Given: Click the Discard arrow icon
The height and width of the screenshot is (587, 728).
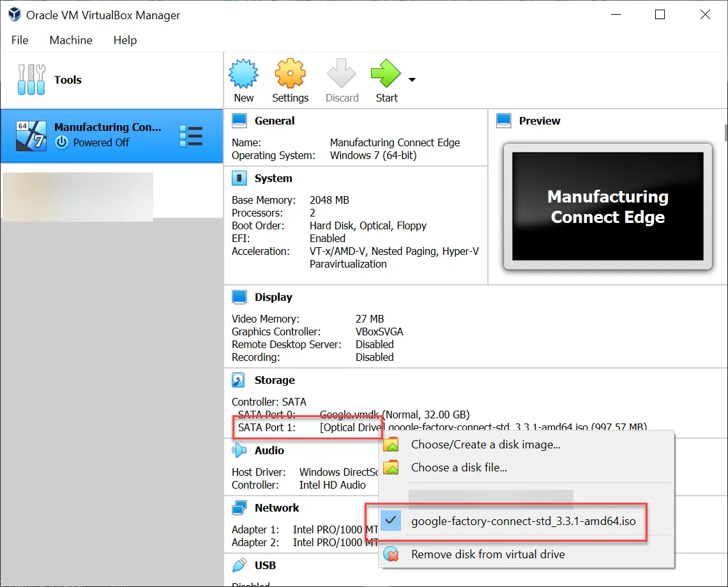Looking at the screenshot, I should [341, 73].
